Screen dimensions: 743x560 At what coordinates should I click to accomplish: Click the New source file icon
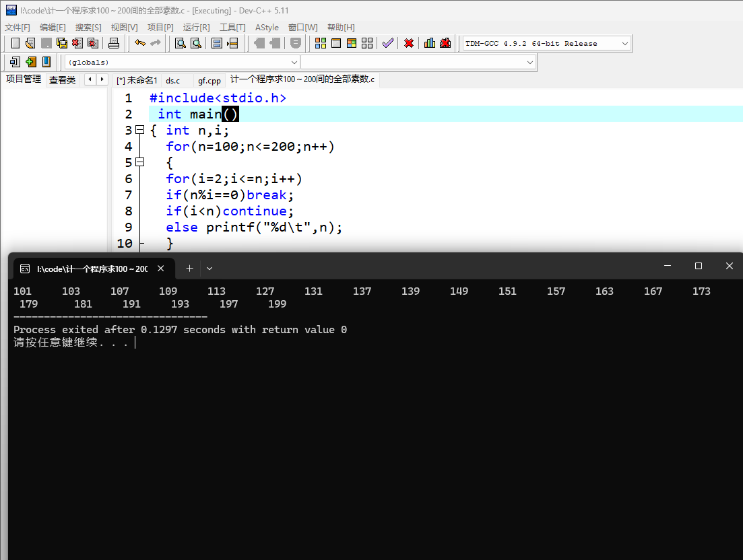pos(15,43)
